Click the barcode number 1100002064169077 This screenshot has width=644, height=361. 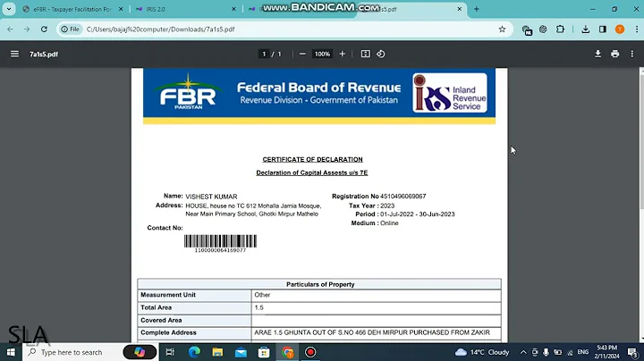[x=220, y=250]
